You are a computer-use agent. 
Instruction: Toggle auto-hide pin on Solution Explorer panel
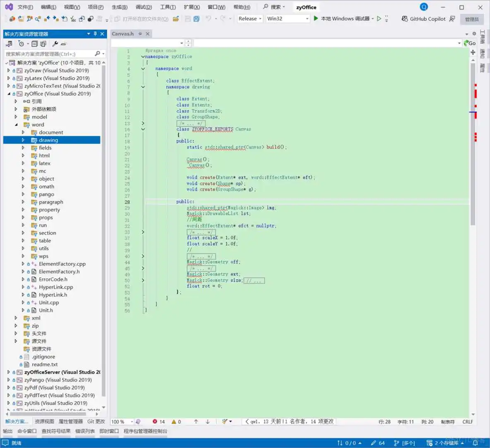coord(95,34)
